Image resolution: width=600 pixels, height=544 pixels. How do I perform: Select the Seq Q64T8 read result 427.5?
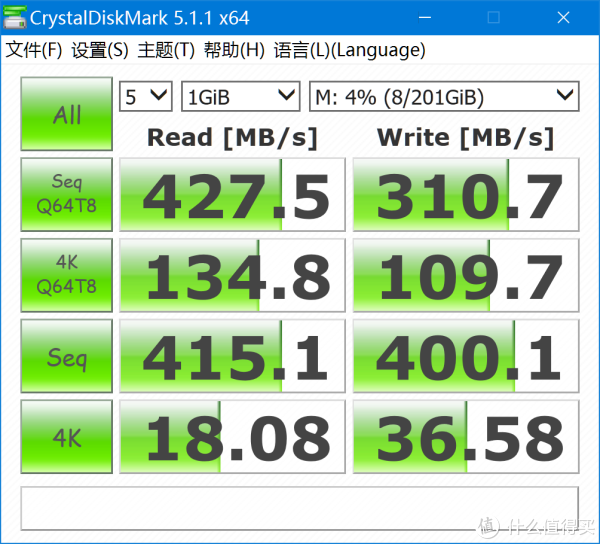[232, 195]
